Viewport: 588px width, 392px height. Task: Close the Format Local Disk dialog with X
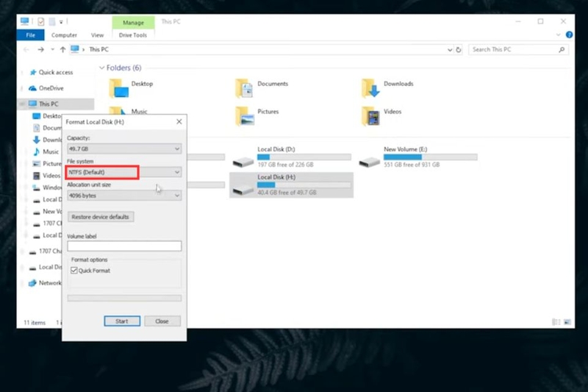pos(179,121)
